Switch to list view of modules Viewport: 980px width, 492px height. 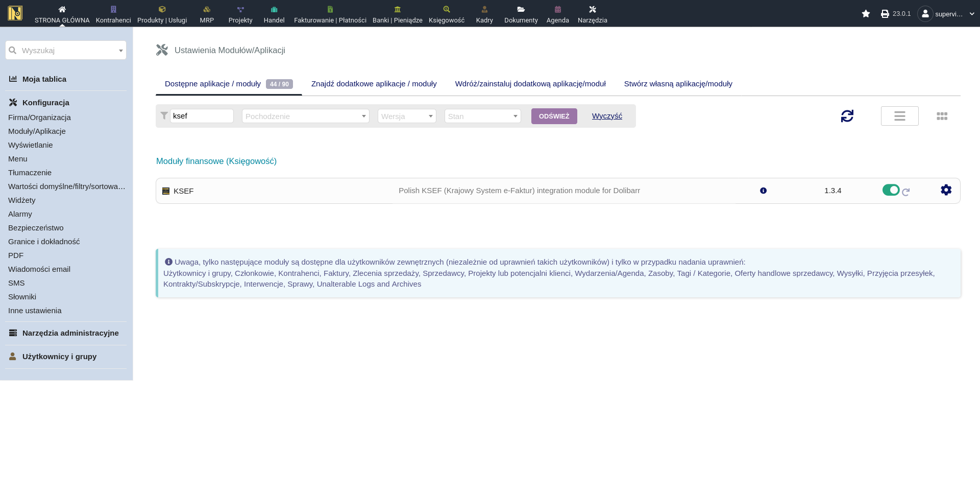coord(899,116)
